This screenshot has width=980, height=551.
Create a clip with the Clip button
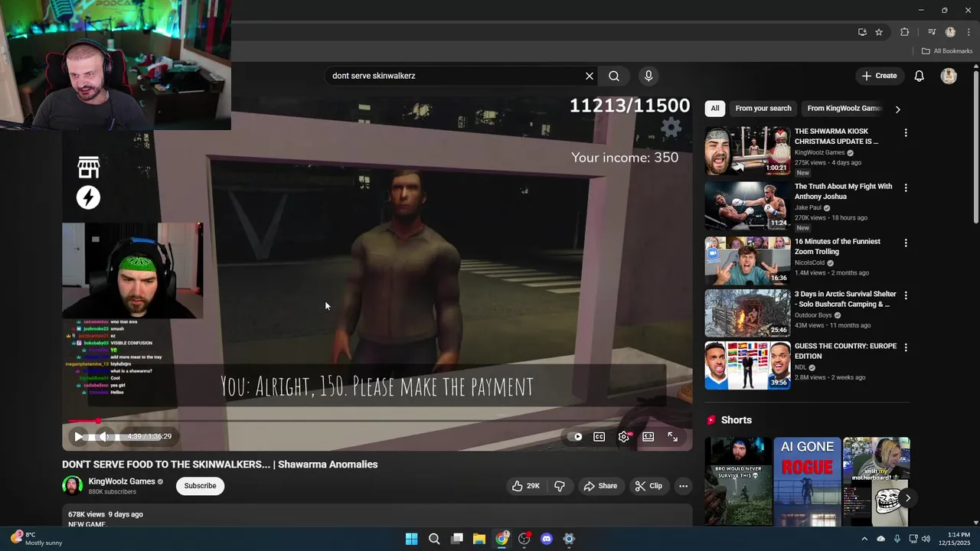(648, 486)
